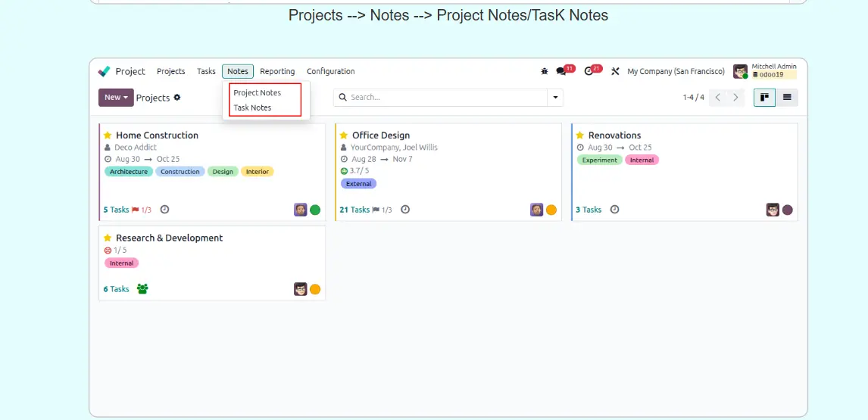
Task: Toggle the star on Office Design project
Action: point(344,135)
